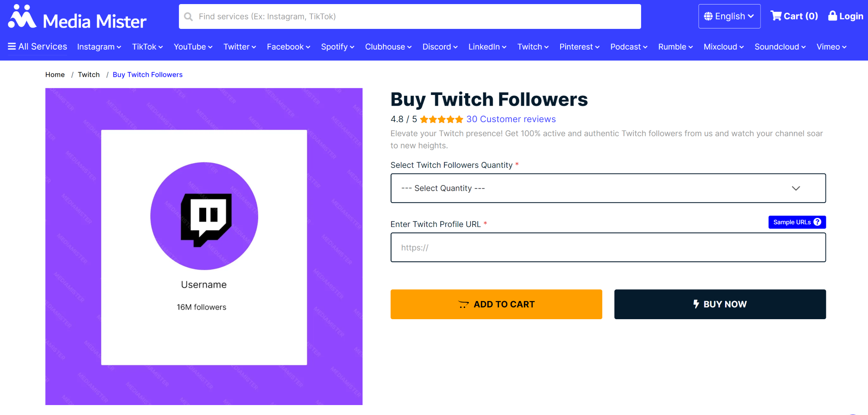The height and width of the screenshot is (415, 868).
Task: Expand the Instagram services menu
Action: pyautogui.click(x=99, y=47)
